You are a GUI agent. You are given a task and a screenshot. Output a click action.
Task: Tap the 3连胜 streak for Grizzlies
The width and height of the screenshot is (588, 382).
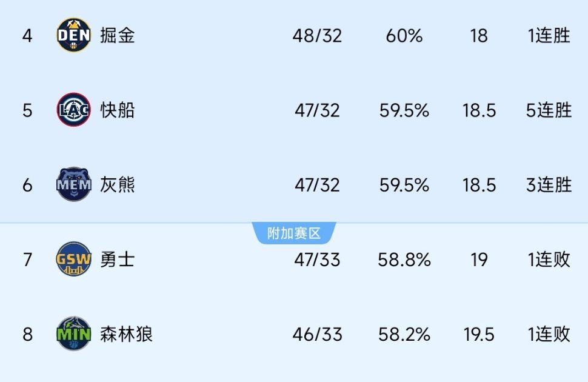[x=549, y=185]
